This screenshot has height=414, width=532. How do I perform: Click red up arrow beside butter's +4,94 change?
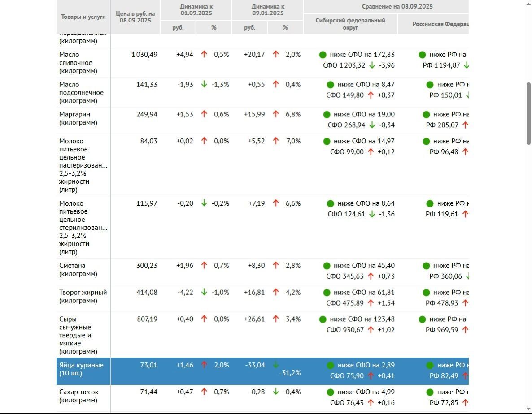(x=204, y=54)
